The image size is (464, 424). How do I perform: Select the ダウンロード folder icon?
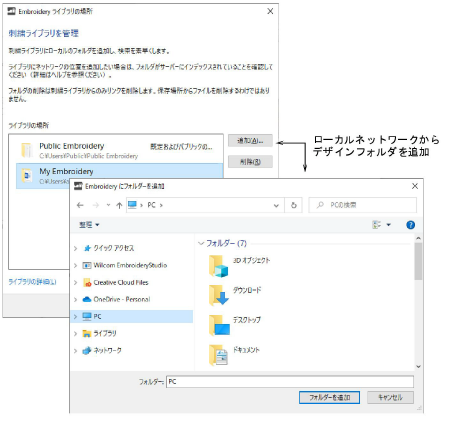[x=219, y=295]
